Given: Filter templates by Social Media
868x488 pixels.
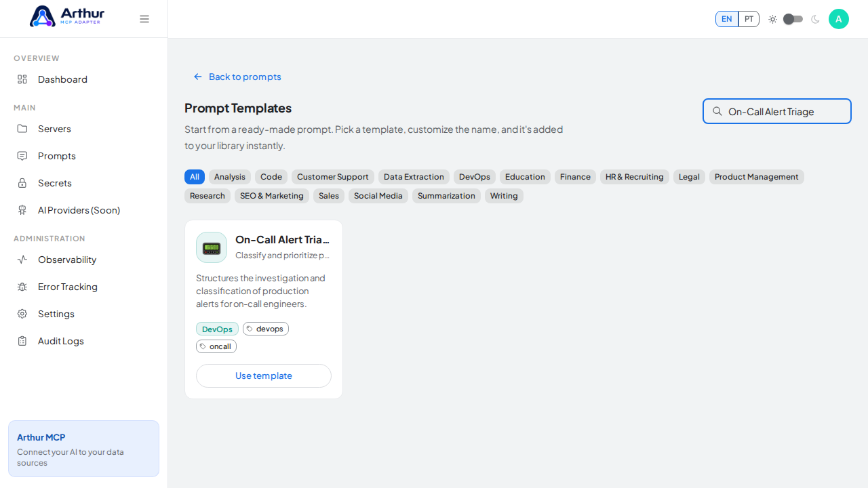Looking at the screenshot, I should point(378,196).
